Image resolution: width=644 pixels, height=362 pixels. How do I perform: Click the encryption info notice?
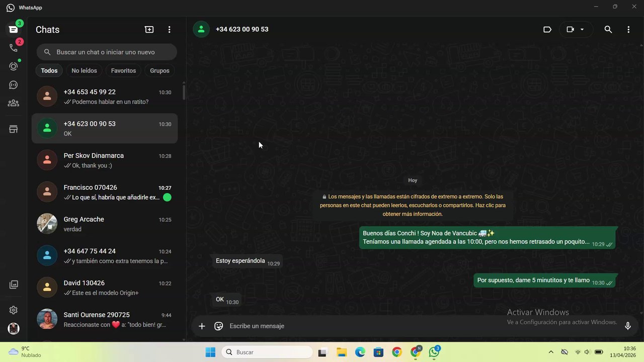(x=413, y=205)
